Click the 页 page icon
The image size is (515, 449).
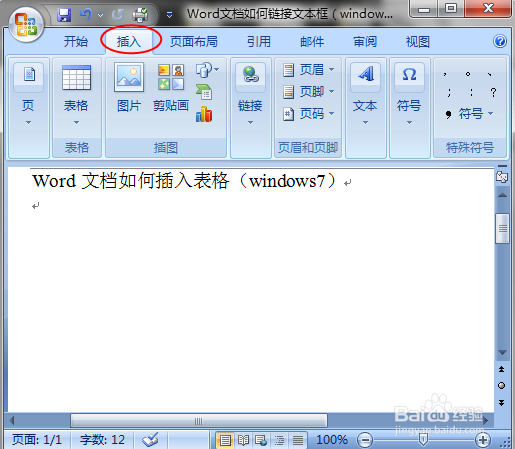(29, 74)
